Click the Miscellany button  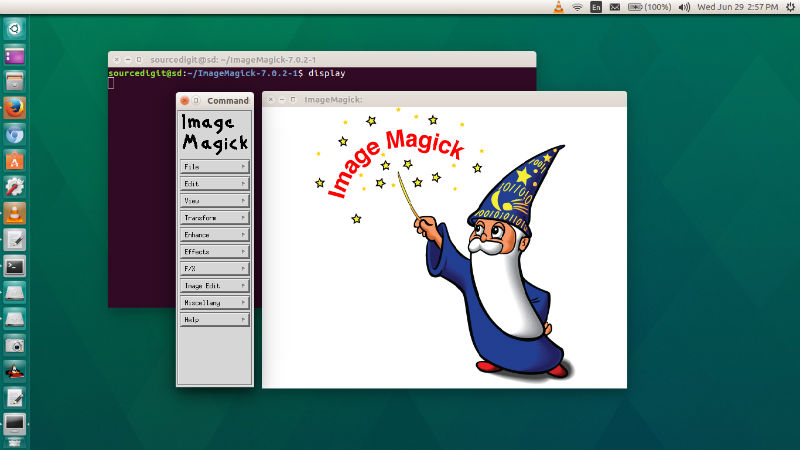[x=214, y=303]
